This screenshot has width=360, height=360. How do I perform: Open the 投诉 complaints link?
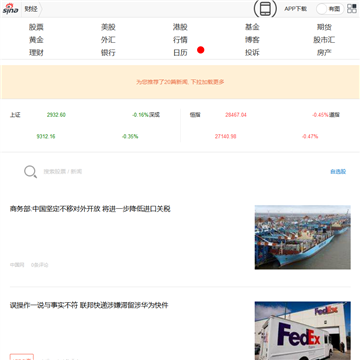pyautogui.click(x=252, y=53)
